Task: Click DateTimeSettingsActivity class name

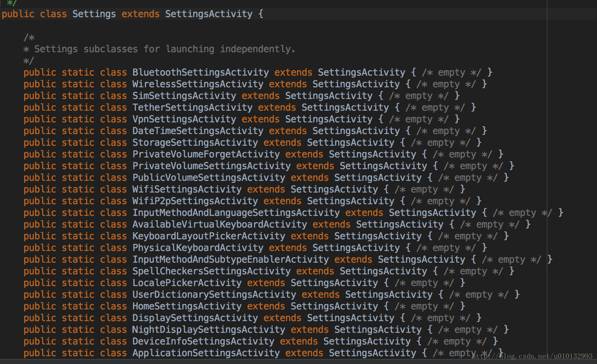Action: pos(198,131)
